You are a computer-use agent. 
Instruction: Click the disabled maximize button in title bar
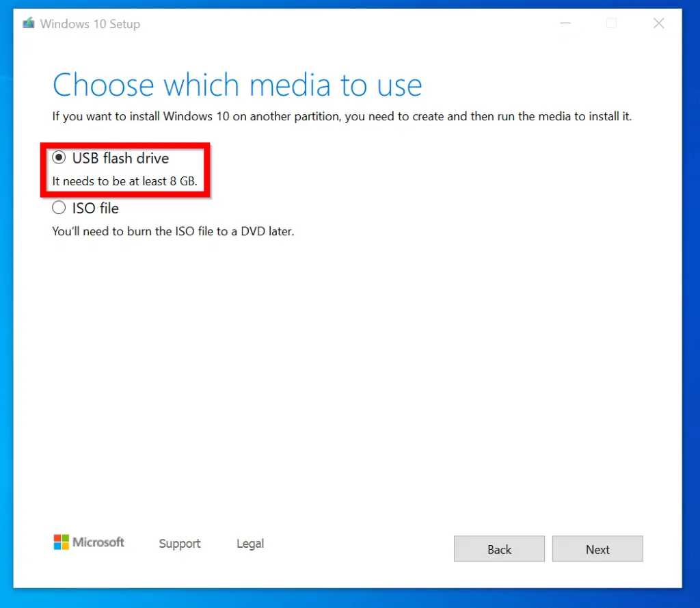[x=612, y=23]
